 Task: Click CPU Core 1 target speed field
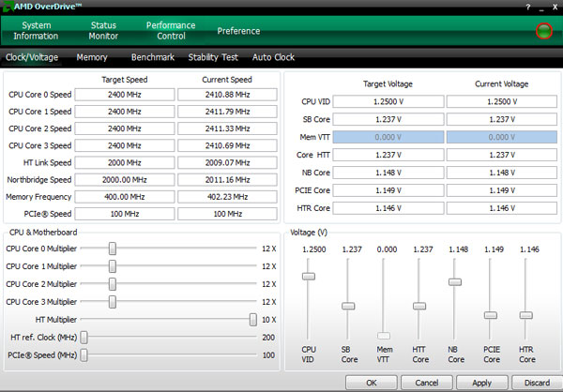125,112
